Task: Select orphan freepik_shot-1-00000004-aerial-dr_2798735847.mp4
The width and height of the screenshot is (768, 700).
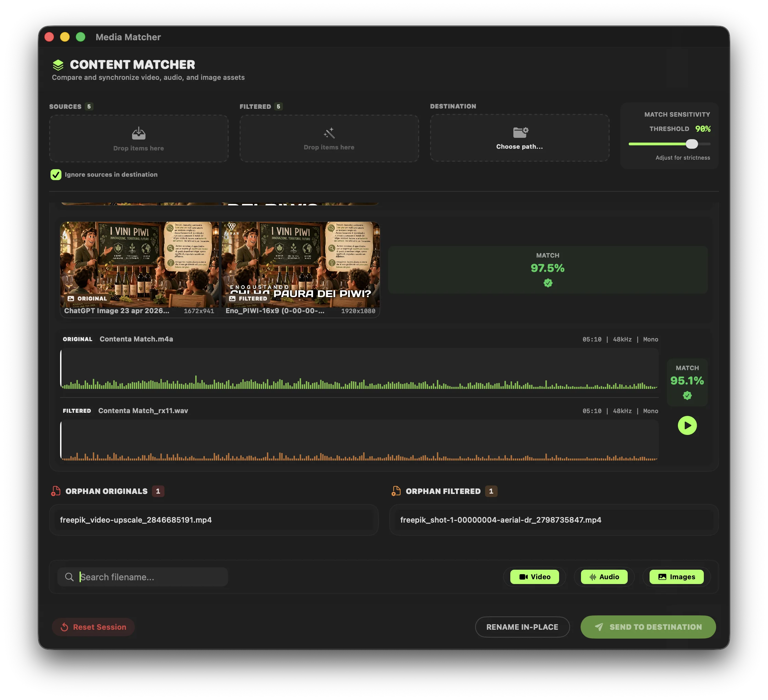Action: 554,520
